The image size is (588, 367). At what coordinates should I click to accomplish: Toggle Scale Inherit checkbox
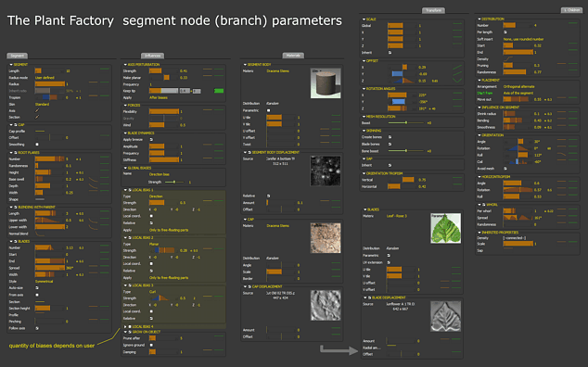(x=390, y=53)
